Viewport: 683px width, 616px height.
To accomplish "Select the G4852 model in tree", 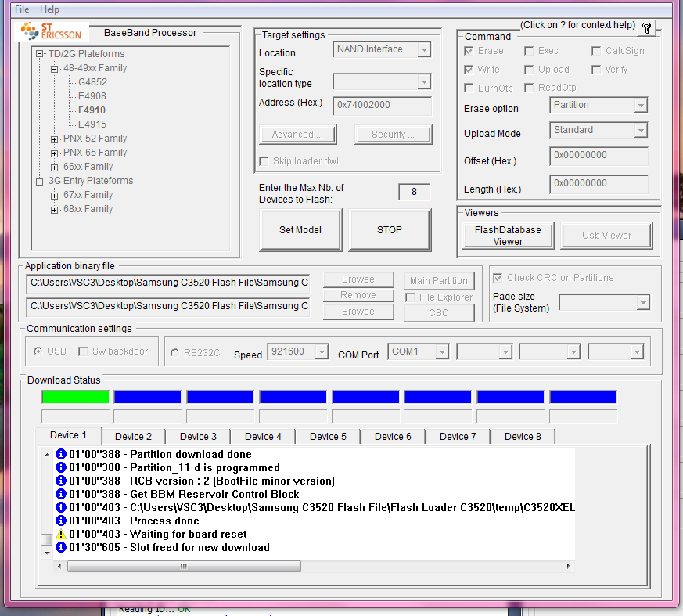I will tap(93, 82).
